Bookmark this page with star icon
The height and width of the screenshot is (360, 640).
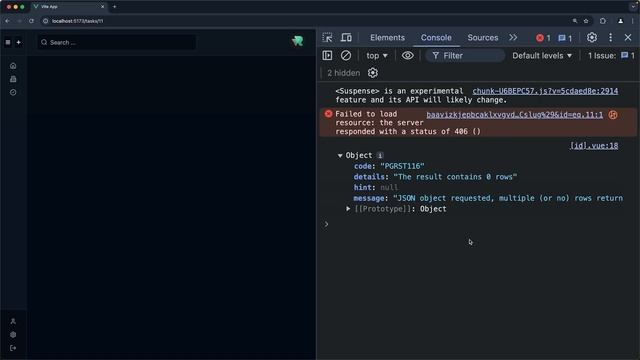(x=586, y=21)
